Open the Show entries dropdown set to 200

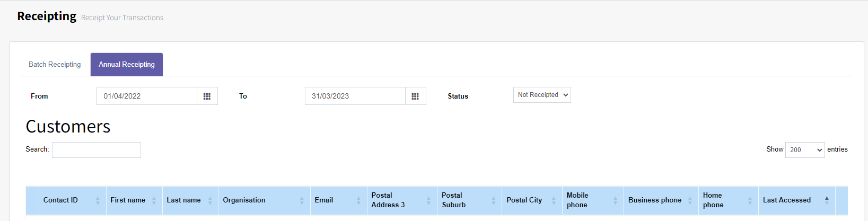[805, 150]
